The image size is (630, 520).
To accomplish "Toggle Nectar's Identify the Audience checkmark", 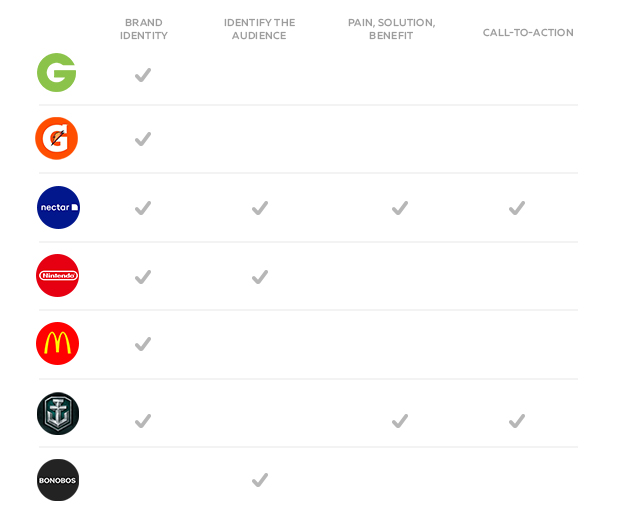I will coord(260,208).
